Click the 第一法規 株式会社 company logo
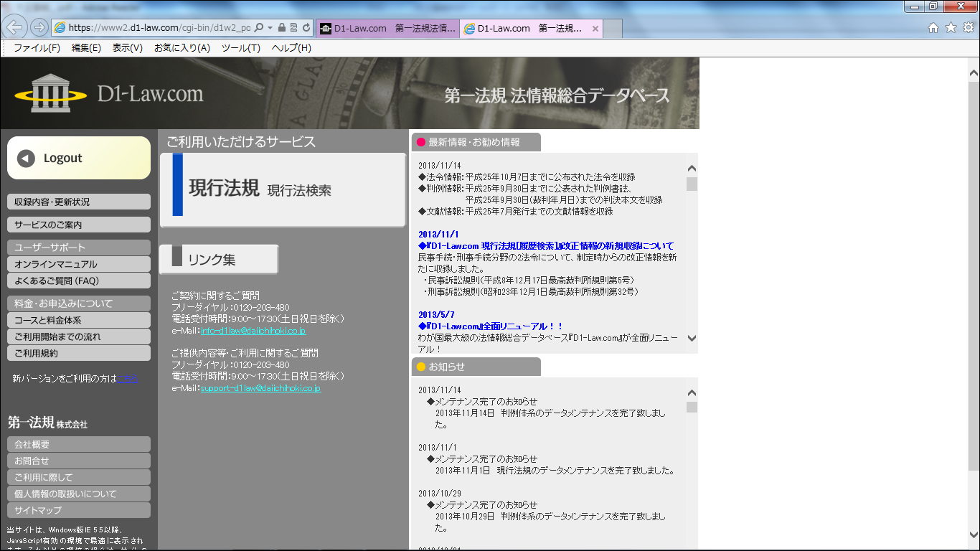 [x=48, y=423]
